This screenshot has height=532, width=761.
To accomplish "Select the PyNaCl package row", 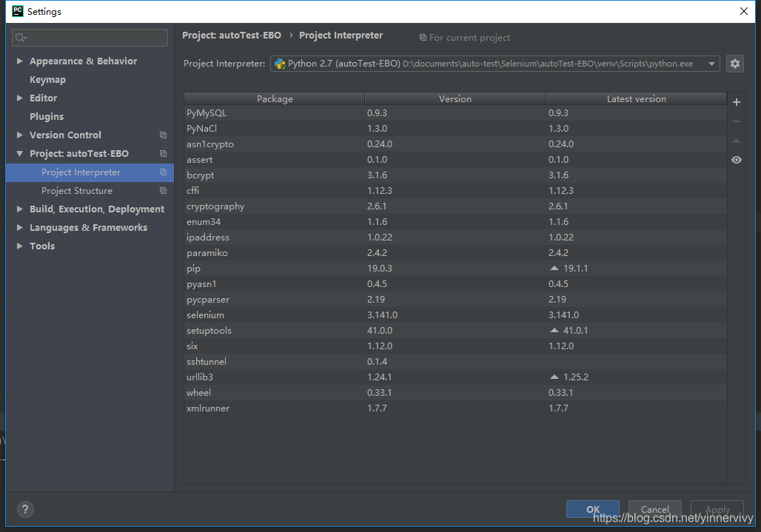I will point(455,129).
